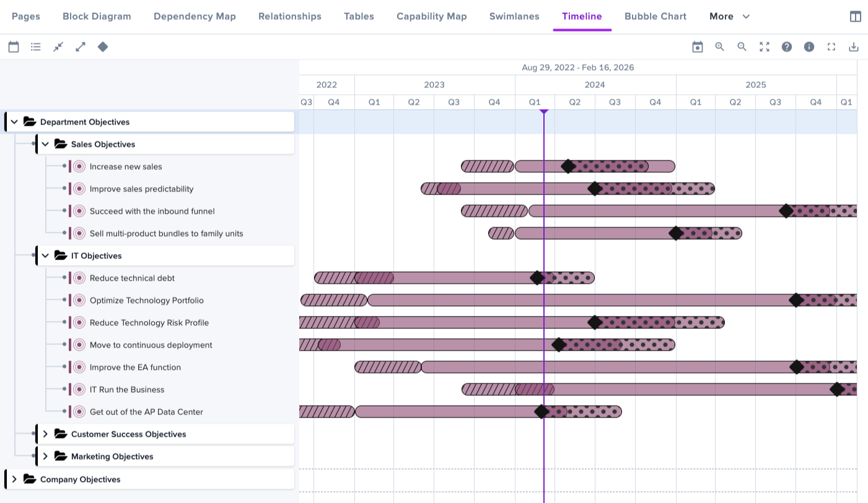Open the info icon in toolbar
Screen dimensions: 868x503
[x=809, y=46]
